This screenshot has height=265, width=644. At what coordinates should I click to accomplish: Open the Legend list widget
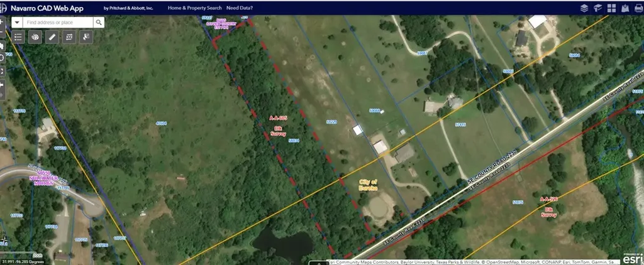point(18,37)
